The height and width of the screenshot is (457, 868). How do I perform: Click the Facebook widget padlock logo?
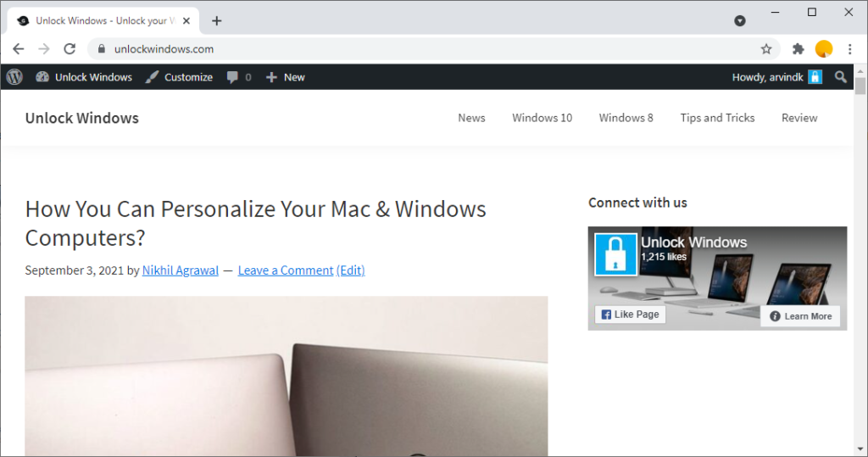(615, 254)
